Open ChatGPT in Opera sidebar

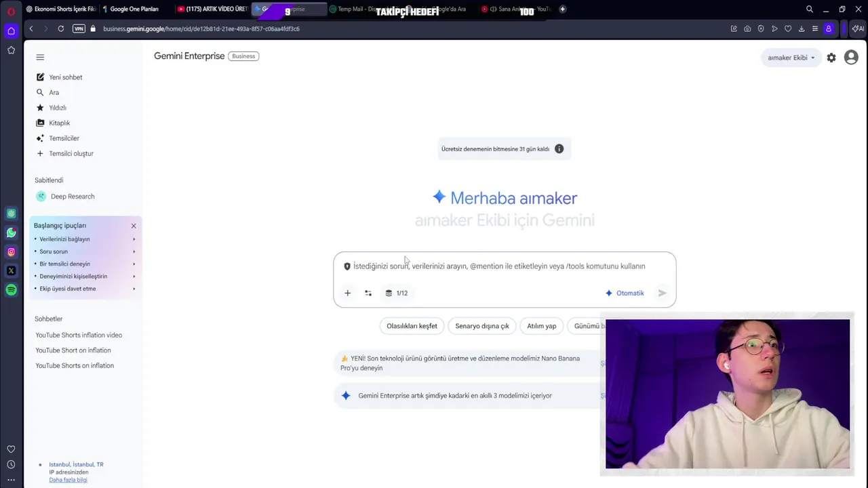(x=11, y=213)
